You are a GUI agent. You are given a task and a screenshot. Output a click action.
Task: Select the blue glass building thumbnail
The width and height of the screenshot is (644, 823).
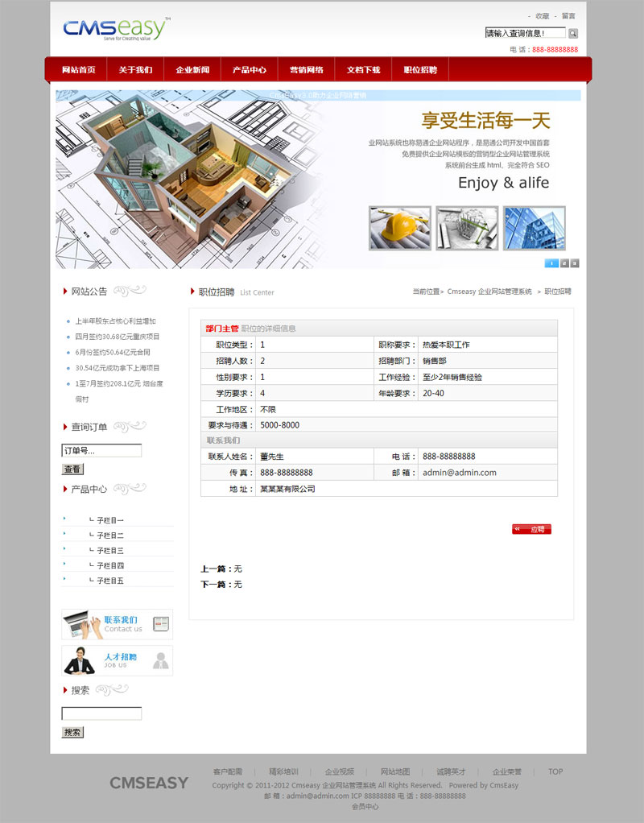click(x=534, y=228)
